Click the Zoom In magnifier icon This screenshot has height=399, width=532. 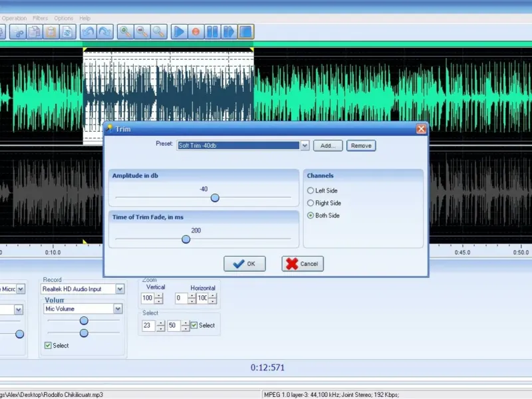(x=125, y=32)
